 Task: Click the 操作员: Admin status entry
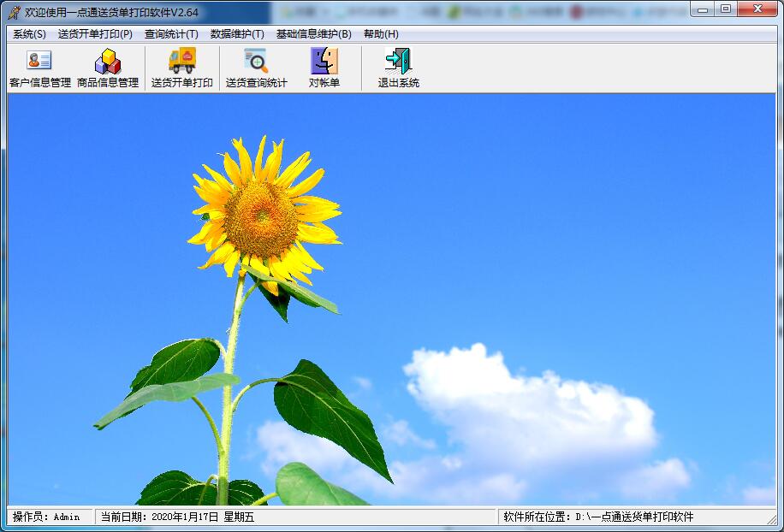[46, 517]
